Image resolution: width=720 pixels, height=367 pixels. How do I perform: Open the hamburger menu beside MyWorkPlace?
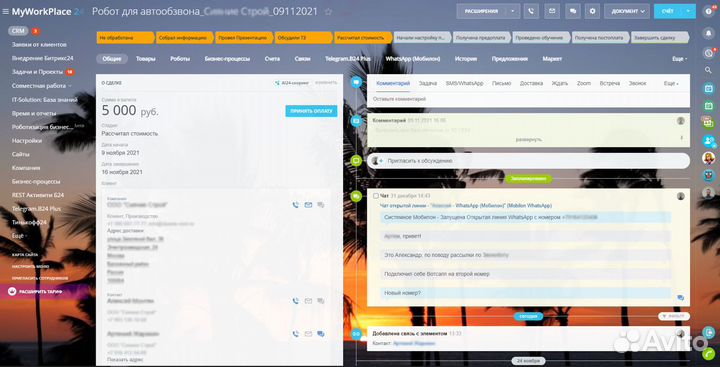(6, 12)
